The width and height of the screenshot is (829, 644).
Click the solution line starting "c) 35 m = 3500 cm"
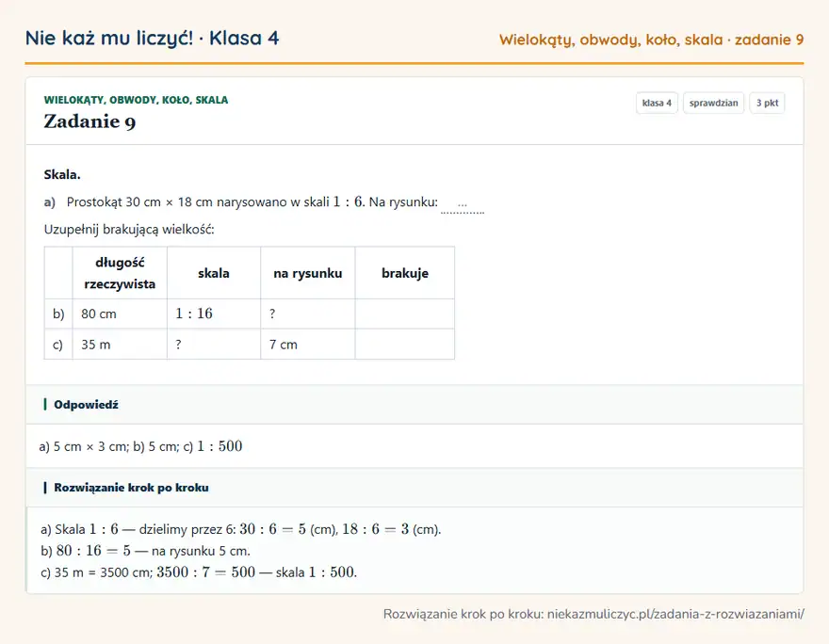tap(199, 572)
